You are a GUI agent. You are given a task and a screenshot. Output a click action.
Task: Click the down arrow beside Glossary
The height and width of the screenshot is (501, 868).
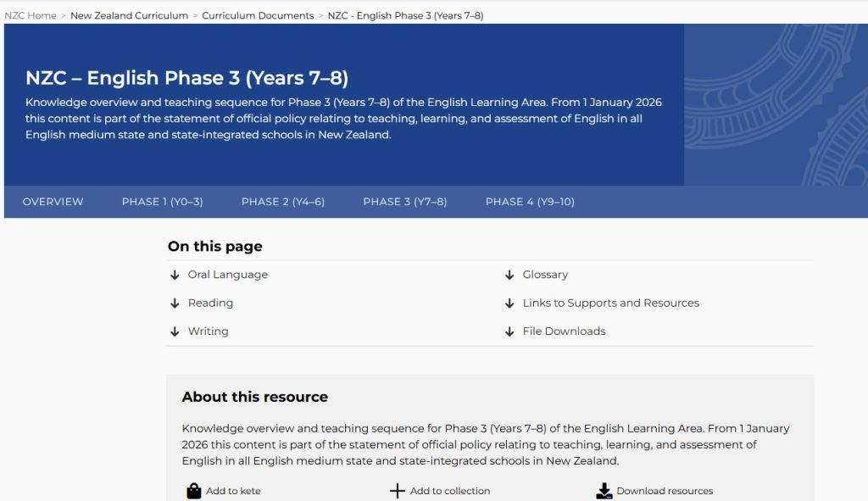[509, 275]
